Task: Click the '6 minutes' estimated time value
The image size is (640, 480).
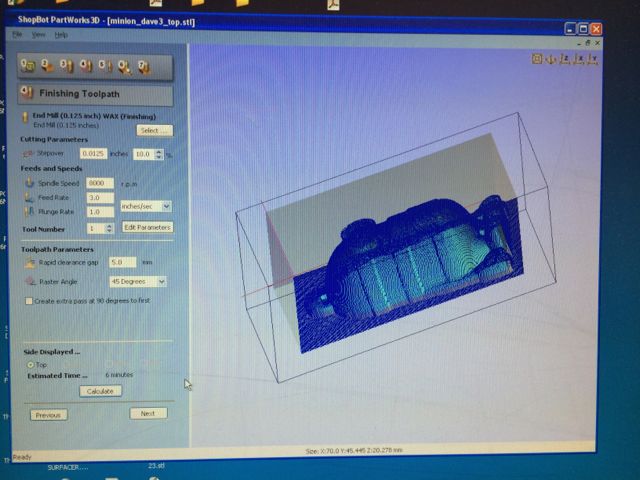Action: [119, 375]
